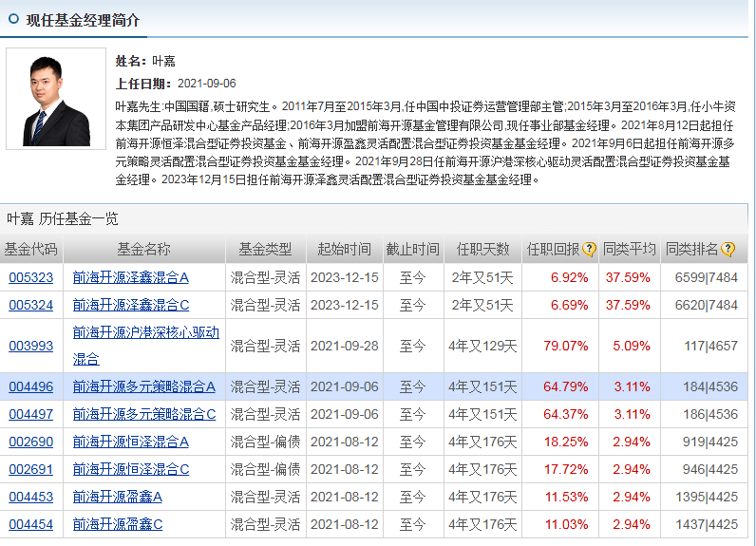Click the 起始时间 column header
This screenshot has width=756, height=546.
344,249
